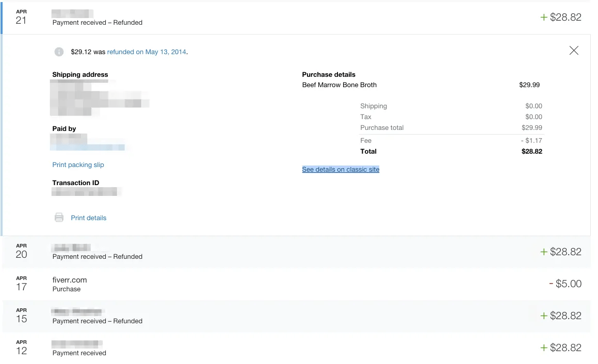Expand the Apr 12 Payment received row

point(296,348)
